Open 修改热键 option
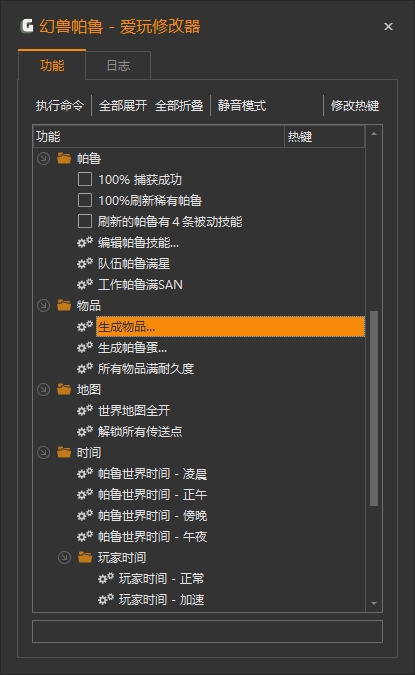 coord(355,105)
